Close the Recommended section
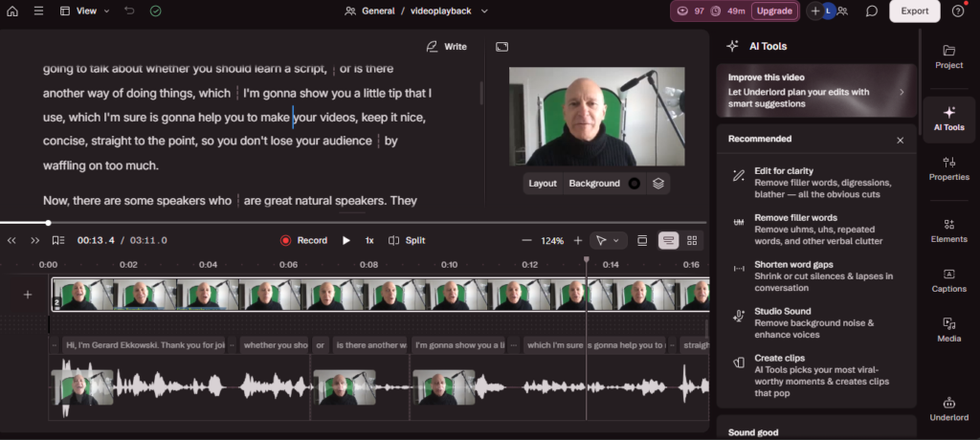 tap(900, 140)
